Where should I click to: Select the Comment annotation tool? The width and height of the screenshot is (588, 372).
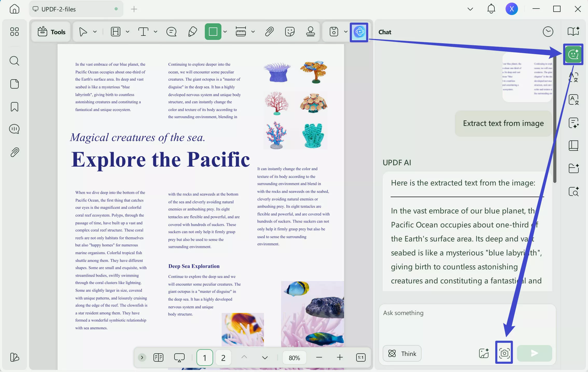tap(171, 32)
